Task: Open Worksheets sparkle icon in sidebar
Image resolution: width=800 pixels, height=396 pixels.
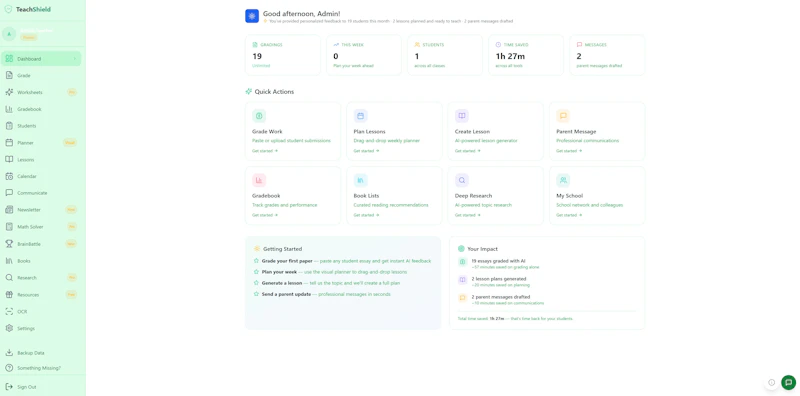Action: pos(9,92)
